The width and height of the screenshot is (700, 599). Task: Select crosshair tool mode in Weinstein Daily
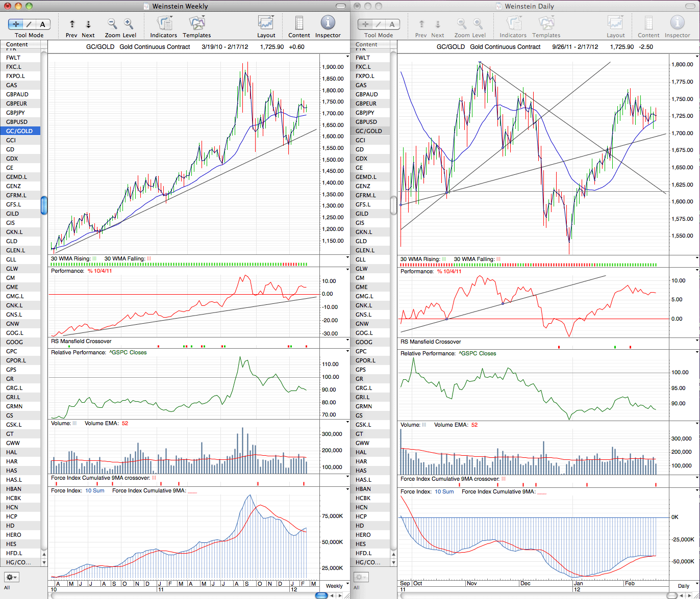(x=365, y=24)
